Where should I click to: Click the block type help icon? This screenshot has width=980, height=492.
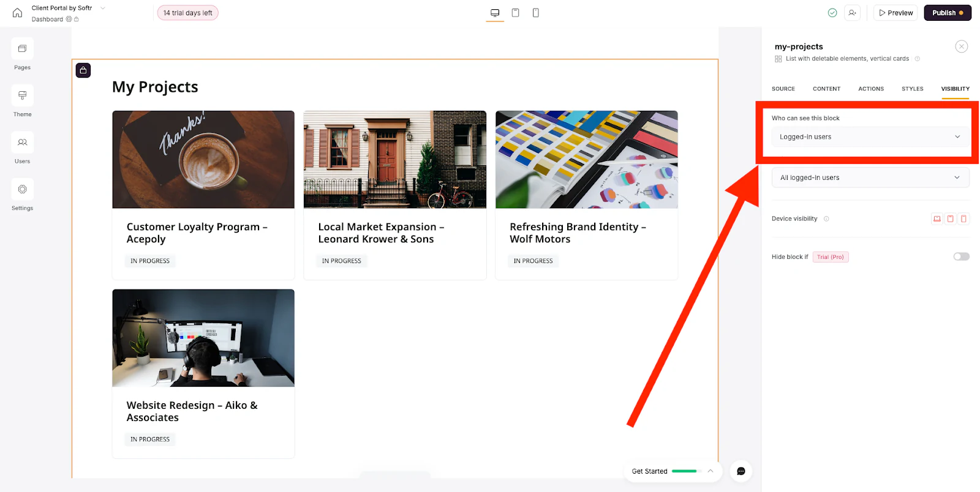(918, 59)
